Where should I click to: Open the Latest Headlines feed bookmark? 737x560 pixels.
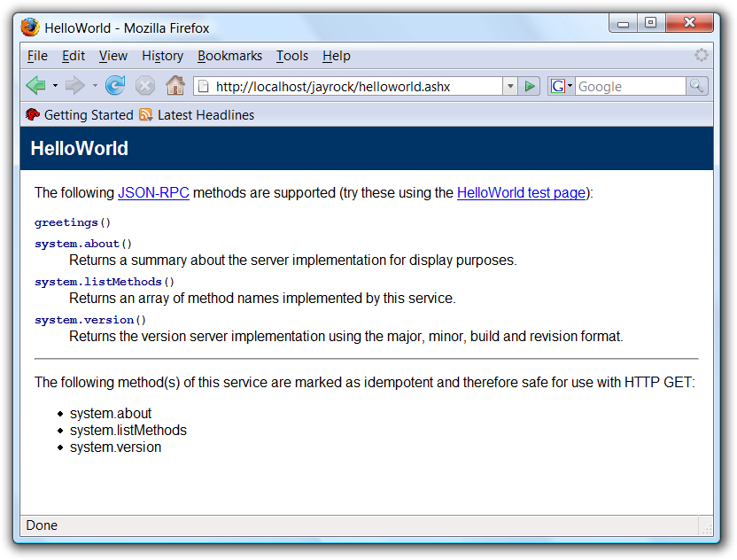coord(197,114)
